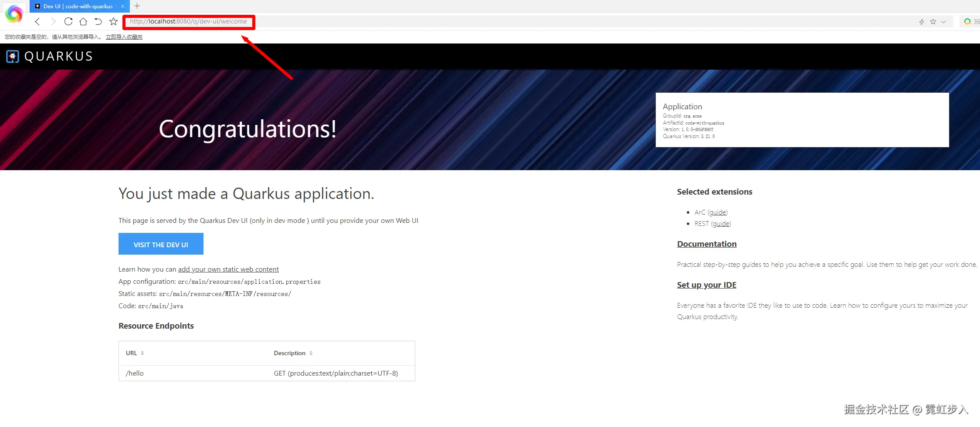Image resolution: width=980 pixels, height=427 pixels.
Task: Click the 360 browser logo icon
Action: click(14, 14)
